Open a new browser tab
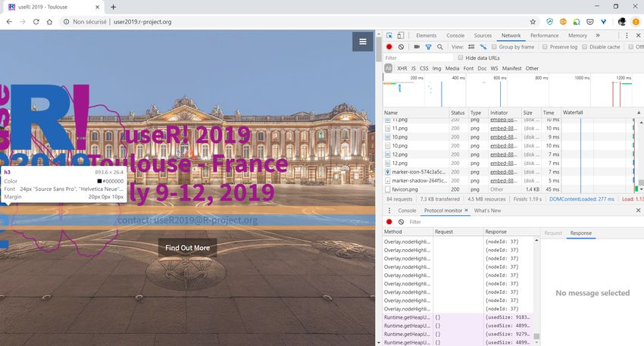Image resolution: width=644 pixels, height=346 pixels. click(x=114, y=7)
